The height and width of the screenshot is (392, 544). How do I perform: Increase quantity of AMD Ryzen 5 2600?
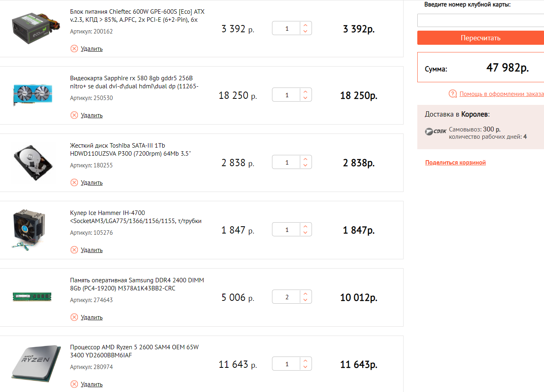305,361
